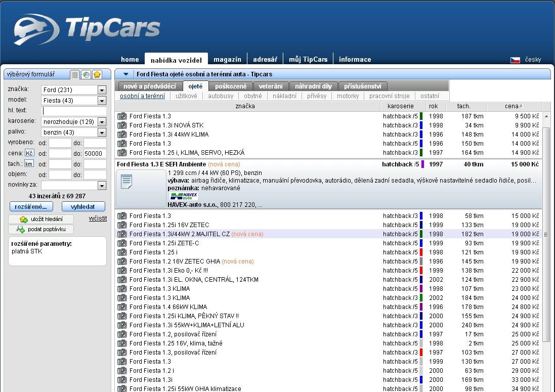Toggle the Kč currency unit box
The image size is (555, 392).
click(29, 153)
